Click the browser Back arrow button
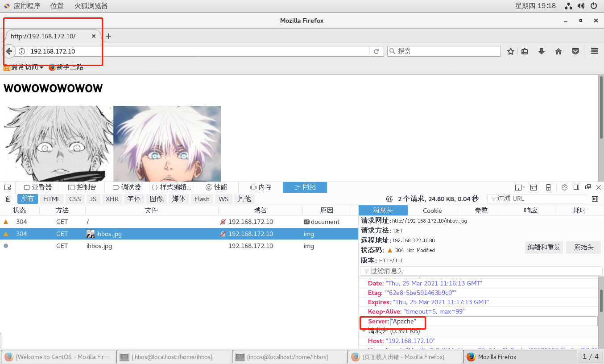 (9, 51)
